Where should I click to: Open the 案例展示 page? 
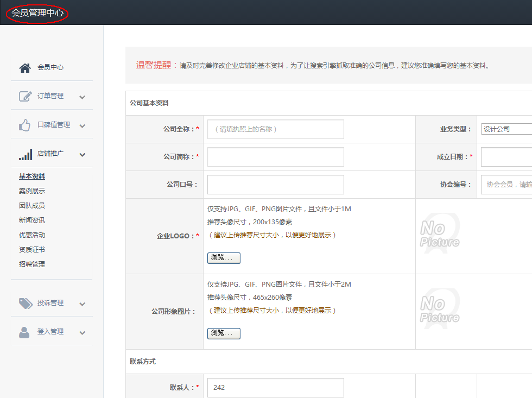[31, 191]
